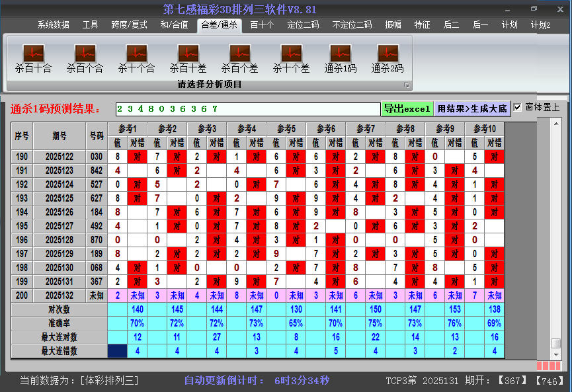
Task: Select the 合差/通杀 tab
Action: pos(220,25)
